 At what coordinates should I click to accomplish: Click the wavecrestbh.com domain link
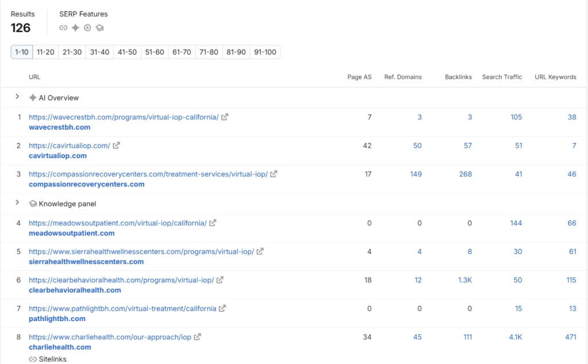point(60,127)
